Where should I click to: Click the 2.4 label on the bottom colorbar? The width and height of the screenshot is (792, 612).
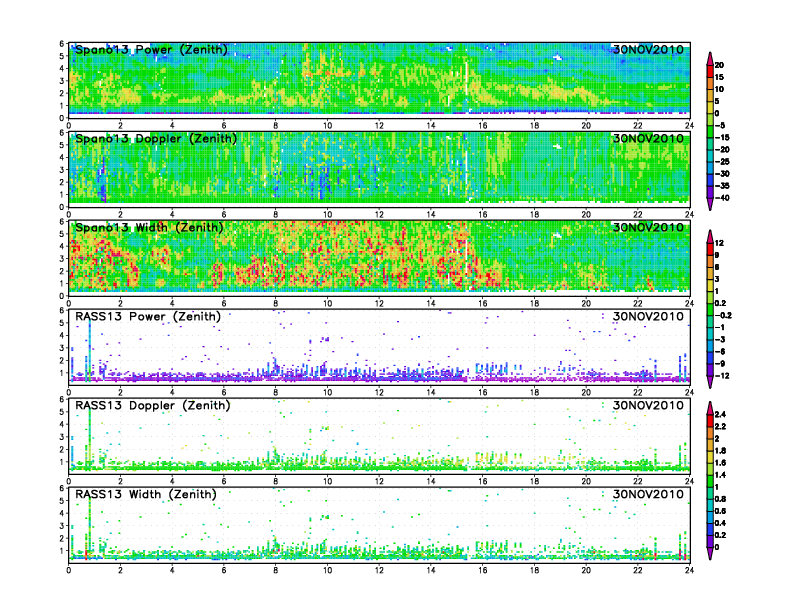720,414
